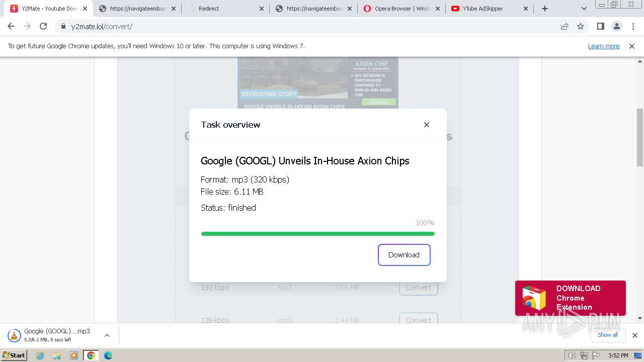This screenshot has width=644, height=362.
Task: Close the Y2Mate tab
Action: [x=85, y=9]
